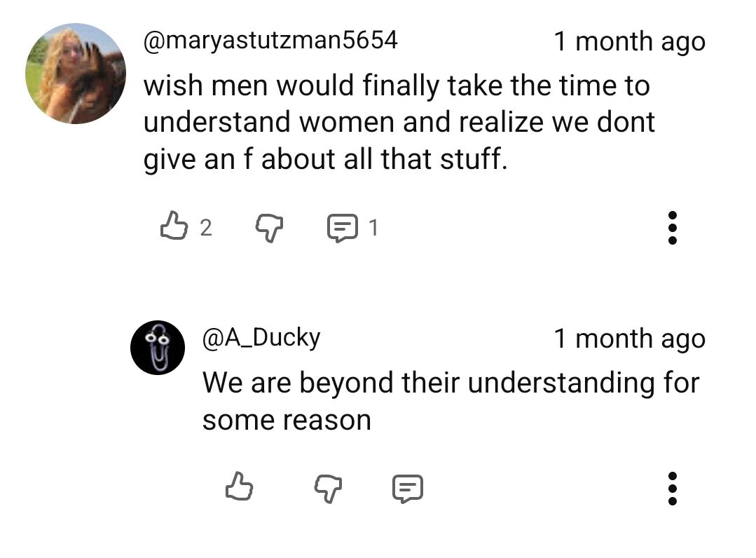
Task: Open the Clippy avatar of @A_Ducky
Action: (x=158, y=348)
